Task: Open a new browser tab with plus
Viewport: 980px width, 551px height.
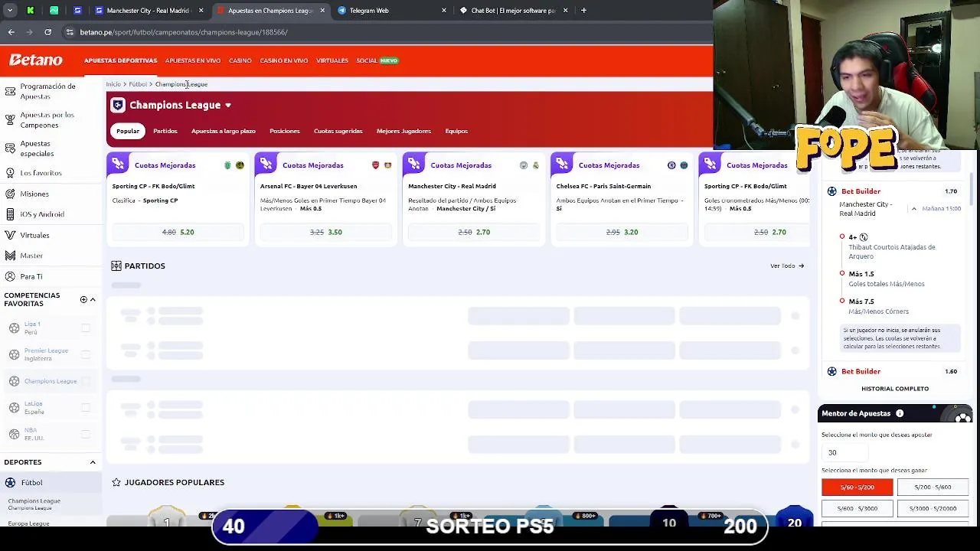Action: point(583,11)
